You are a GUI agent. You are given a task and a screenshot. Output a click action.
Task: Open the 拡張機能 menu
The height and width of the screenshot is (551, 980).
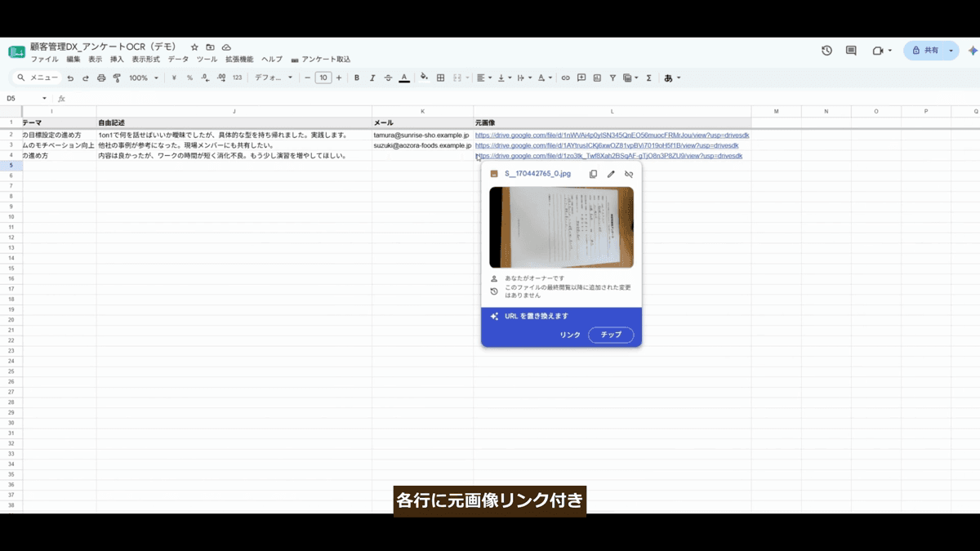pyautogui.click(x=239, y=60)
